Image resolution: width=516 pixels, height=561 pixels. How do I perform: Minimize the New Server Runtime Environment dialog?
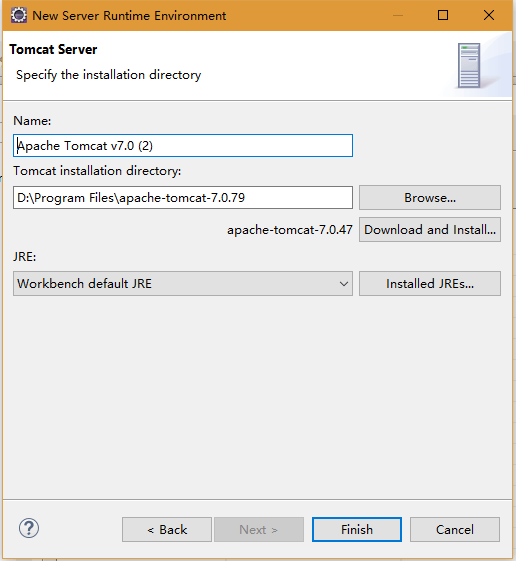tap(398, 15)
